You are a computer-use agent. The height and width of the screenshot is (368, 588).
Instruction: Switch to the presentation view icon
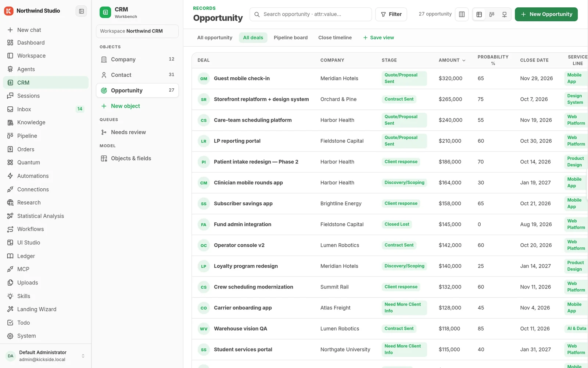pyautogui.click(x=505, y=14)
